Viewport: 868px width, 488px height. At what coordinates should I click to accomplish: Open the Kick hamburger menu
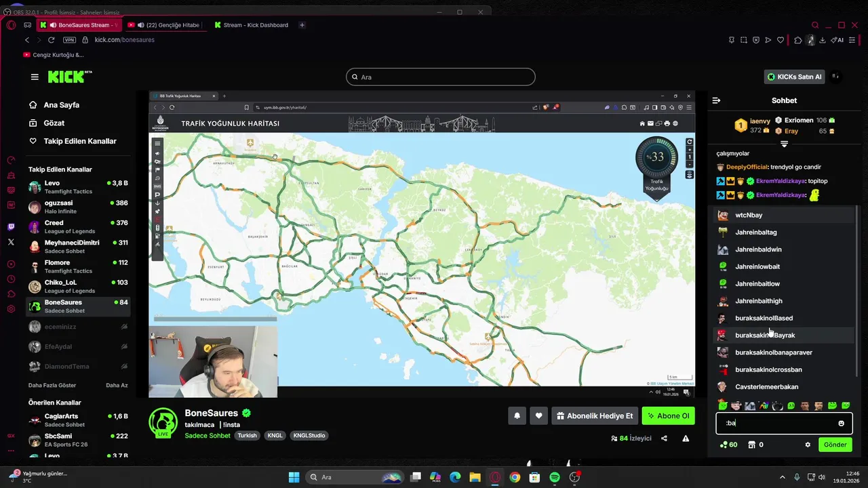35,77
